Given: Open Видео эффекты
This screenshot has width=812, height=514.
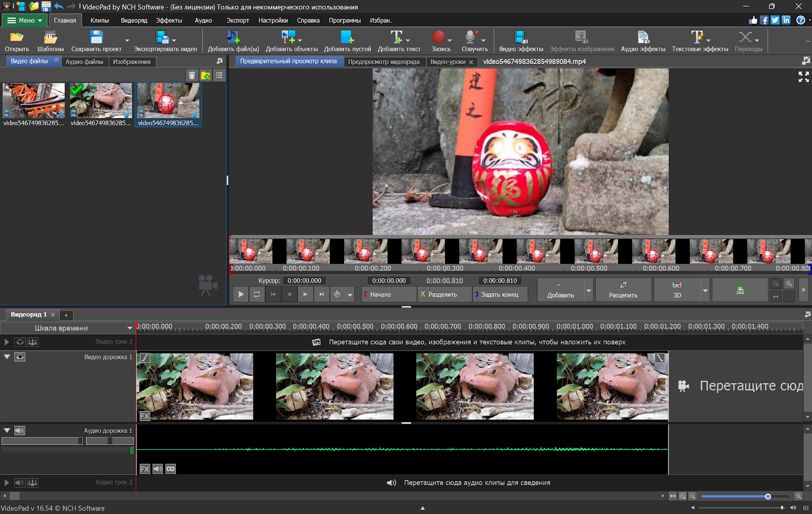Looking at the screenshot, I should click(521, 41).
